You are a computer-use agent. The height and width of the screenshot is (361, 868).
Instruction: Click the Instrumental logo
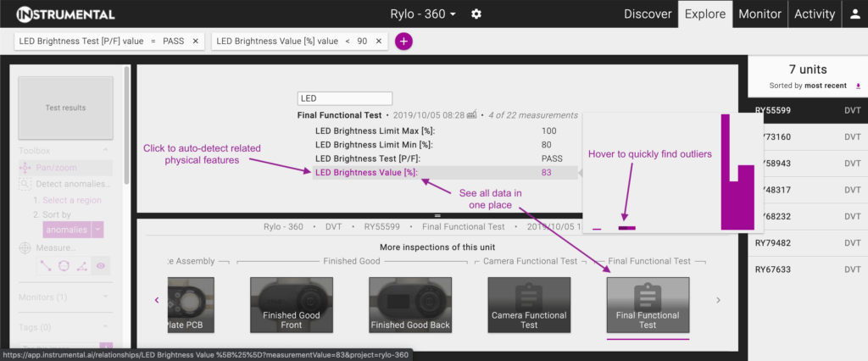pos(66,14)
